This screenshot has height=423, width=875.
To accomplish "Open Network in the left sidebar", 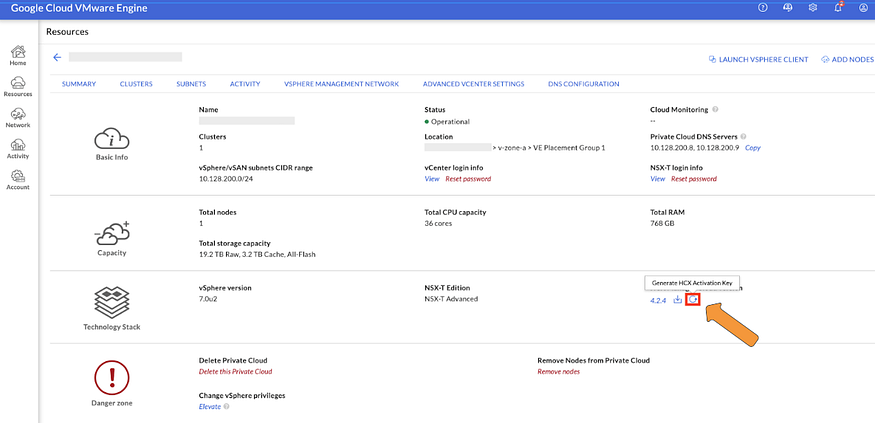I will click(18, 118).
